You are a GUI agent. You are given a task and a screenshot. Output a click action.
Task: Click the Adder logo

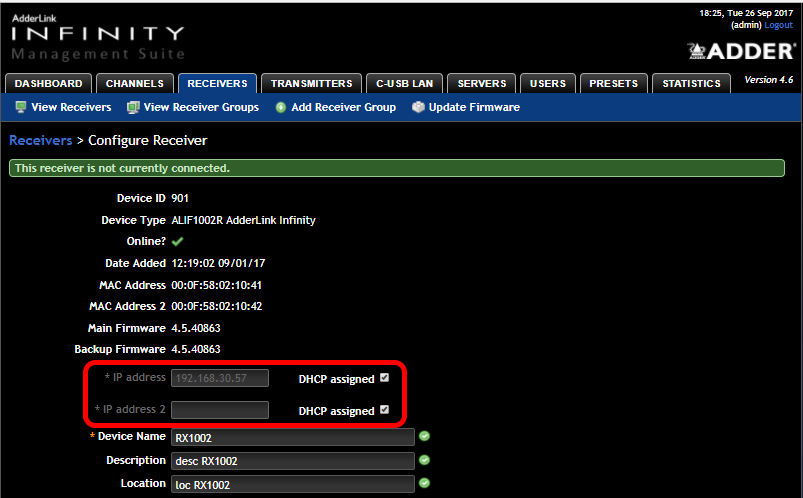pyautogui.click(x=742, y=51)
